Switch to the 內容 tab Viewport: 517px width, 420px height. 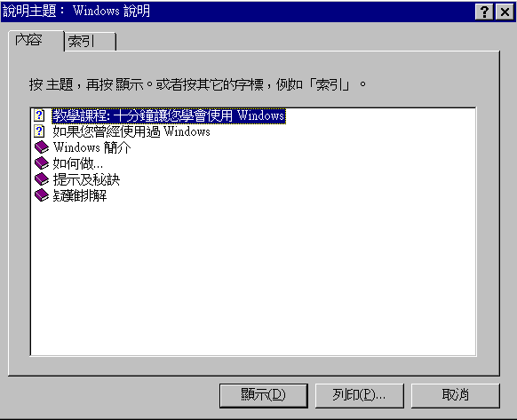[36, 41]
